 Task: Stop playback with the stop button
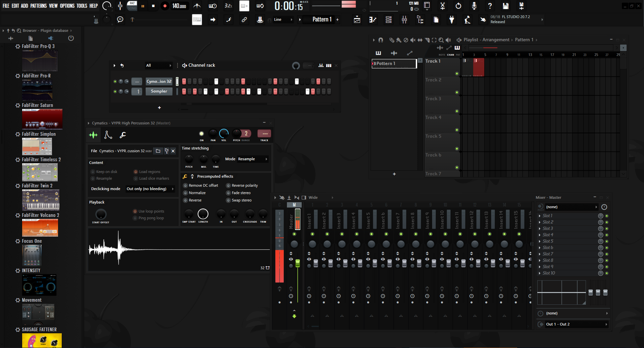(x=153, y=6)
